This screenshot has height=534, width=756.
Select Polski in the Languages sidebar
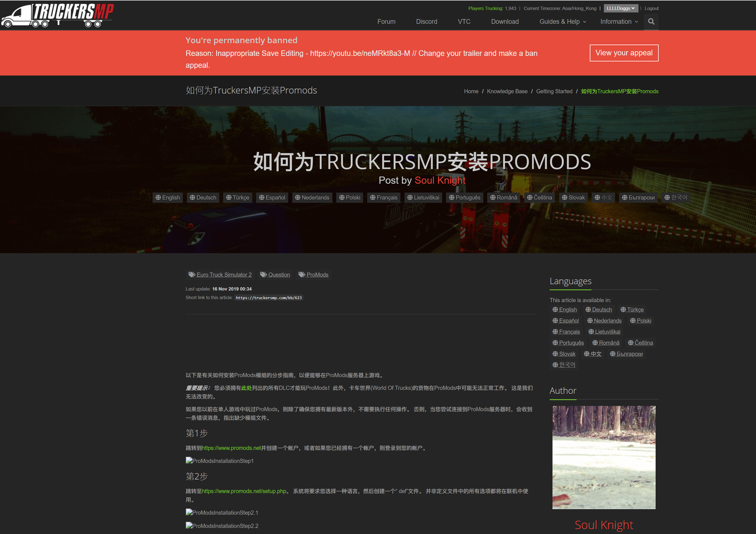pyautogui.click(x=640, y=321)
